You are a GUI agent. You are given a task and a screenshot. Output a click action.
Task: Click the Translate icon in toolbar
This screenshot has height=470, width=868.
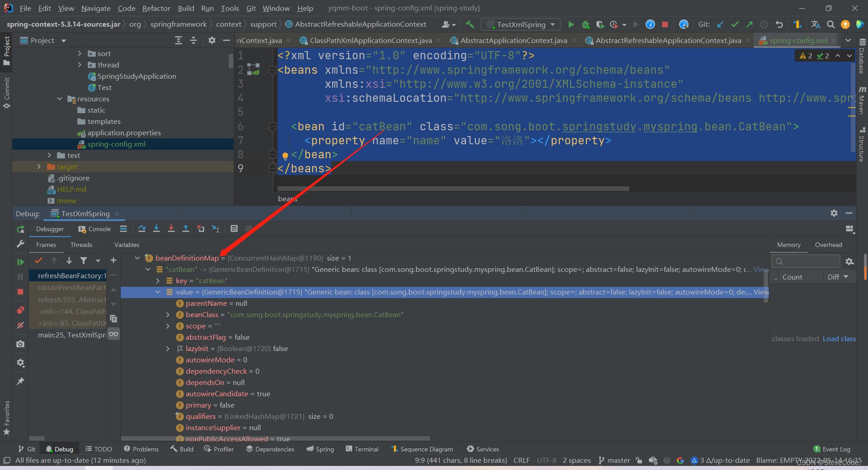(816, 24)
